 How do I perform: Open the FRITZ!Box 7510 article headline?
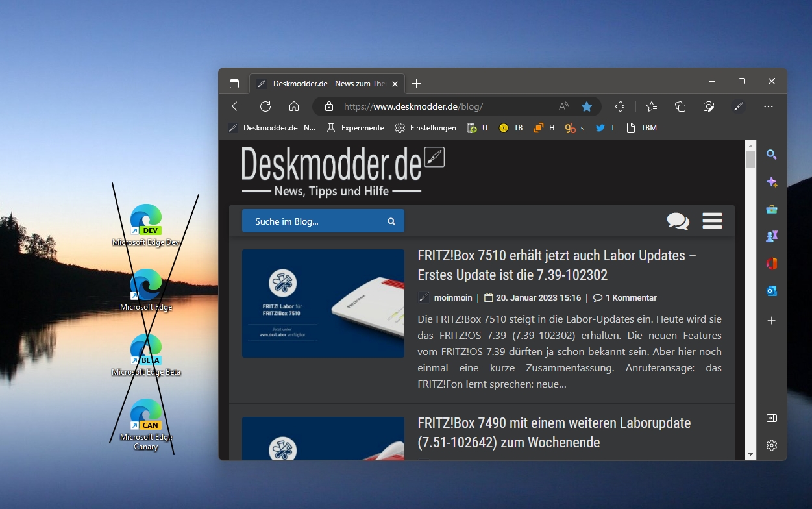click(x=558, y=265)
